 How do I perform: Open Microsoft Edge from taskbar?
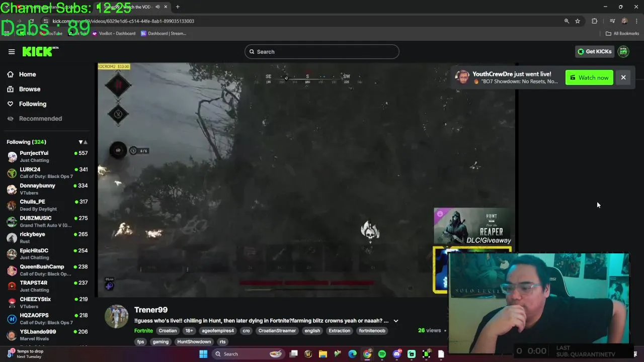353,354
